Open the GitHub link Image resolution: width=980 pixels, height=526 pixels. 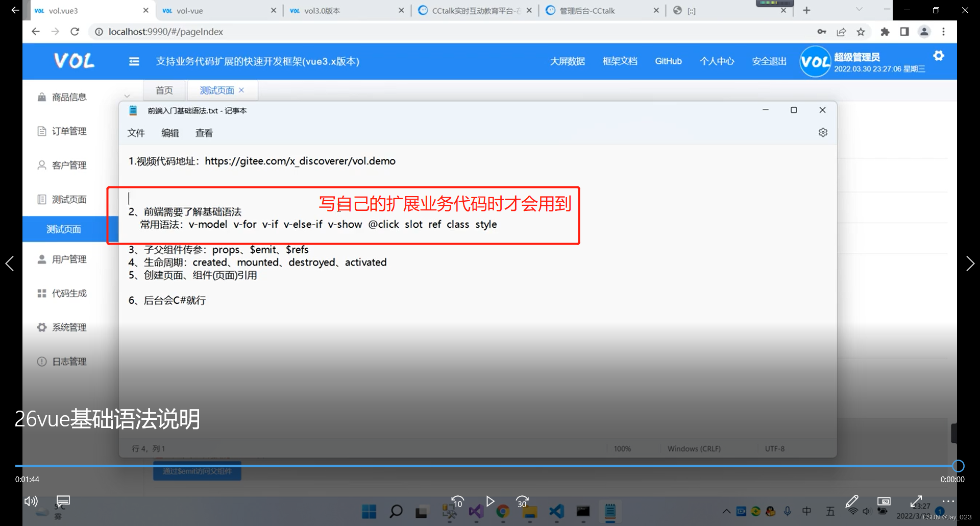coord(668,61)
